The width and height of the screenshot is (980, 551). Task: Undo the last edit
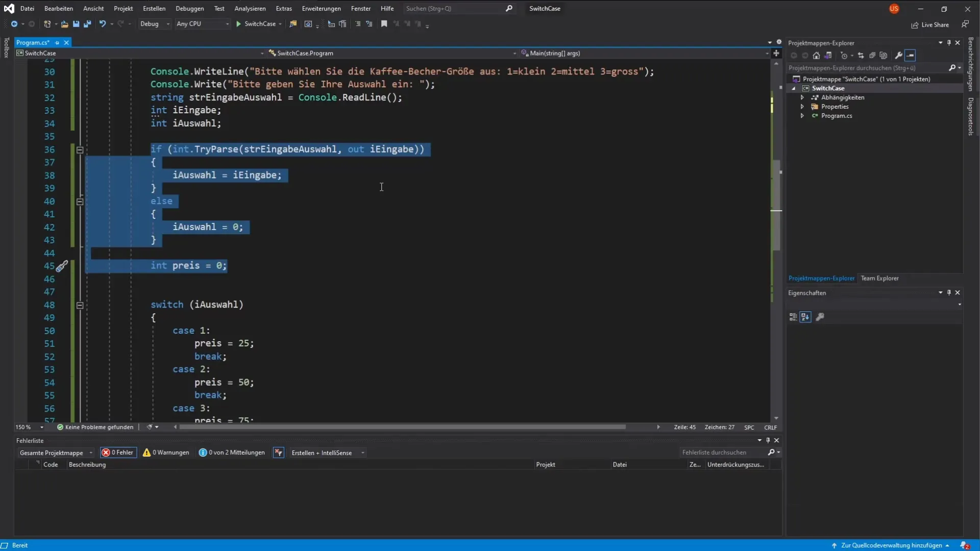(103, 24)
